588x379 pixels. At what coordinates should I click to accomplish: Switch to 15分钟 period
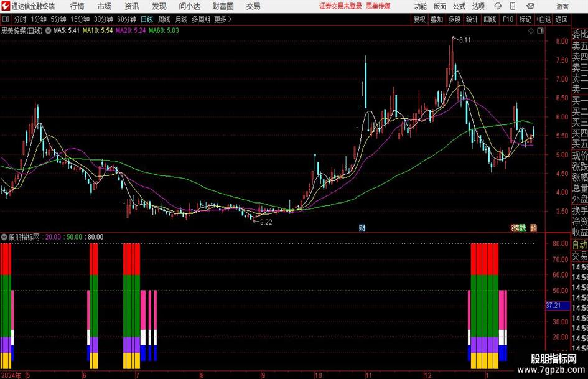80,19
